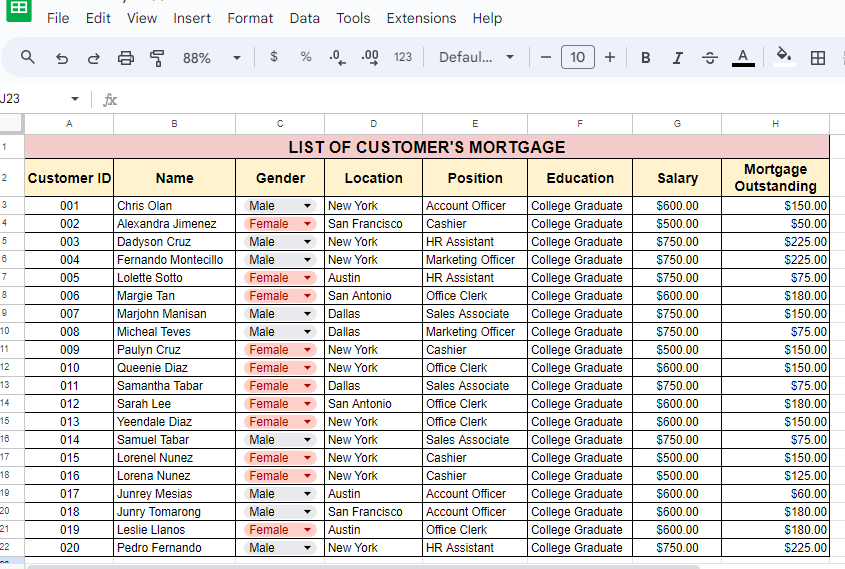Viewport: 845px width, 569px height.
Task: Select education cell for Margie Tan
Action: 580,296
